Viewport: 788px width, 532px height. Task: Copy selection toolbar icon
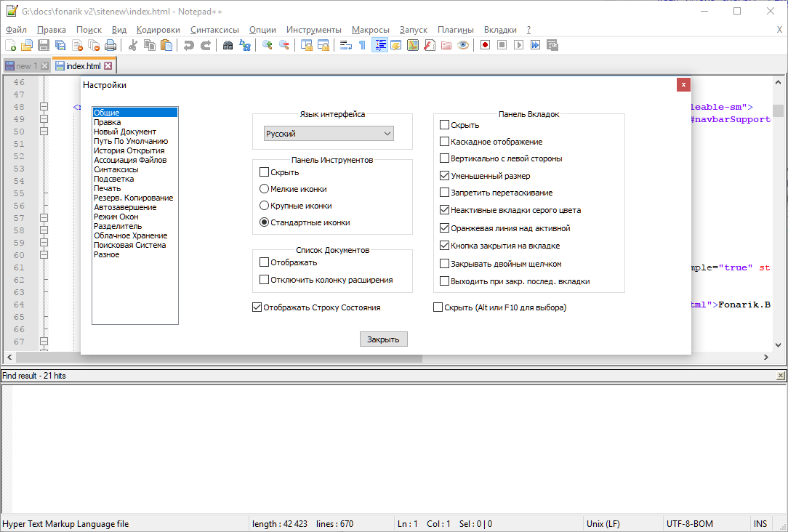click(149, 45)
